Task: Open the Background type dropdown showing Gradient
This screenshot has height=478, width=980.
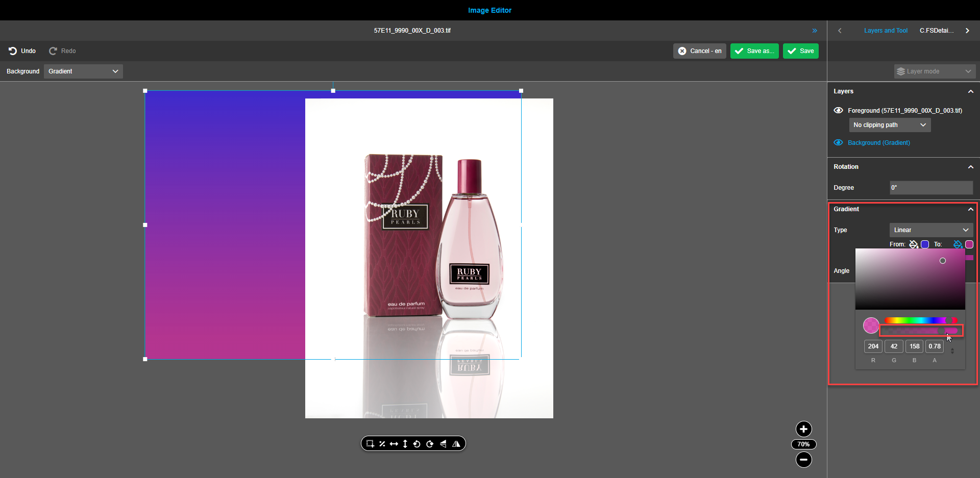Action: pos(83,71)
